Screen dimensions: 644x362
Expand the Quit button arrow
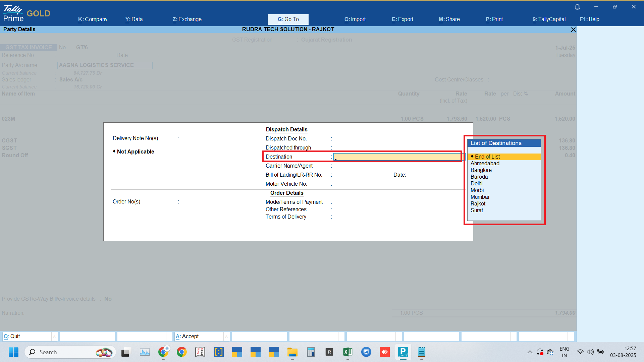[54, 336]
